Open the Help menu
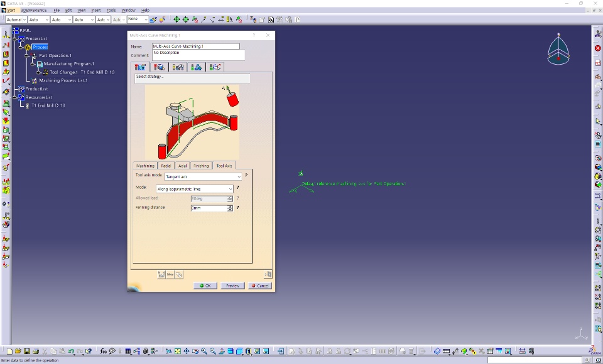 (145, 11)
